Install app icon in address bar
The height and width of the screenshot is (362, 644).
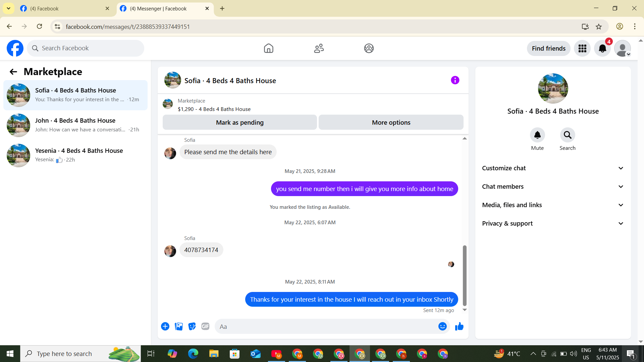tap(585, 26)
